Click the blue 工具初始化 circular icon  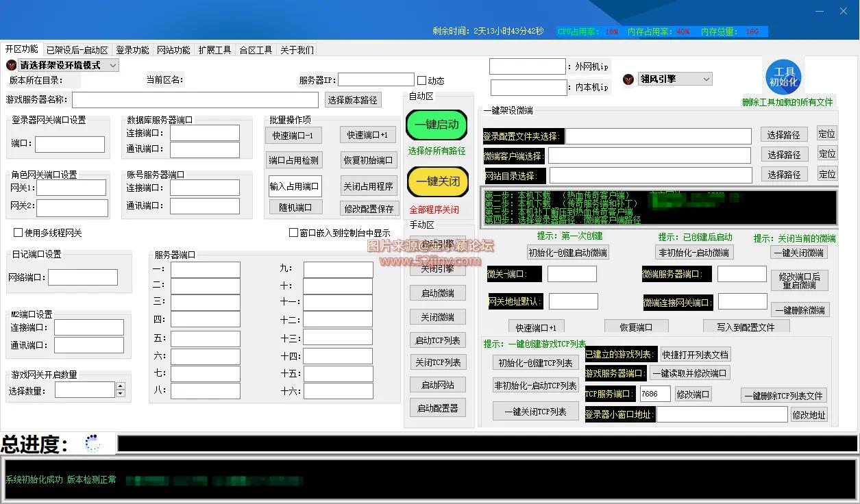point(783,77)
